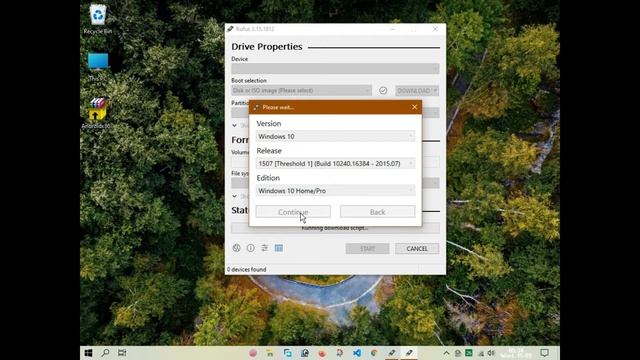Switch to Google Chrome on taskbar

coord(374,353)
